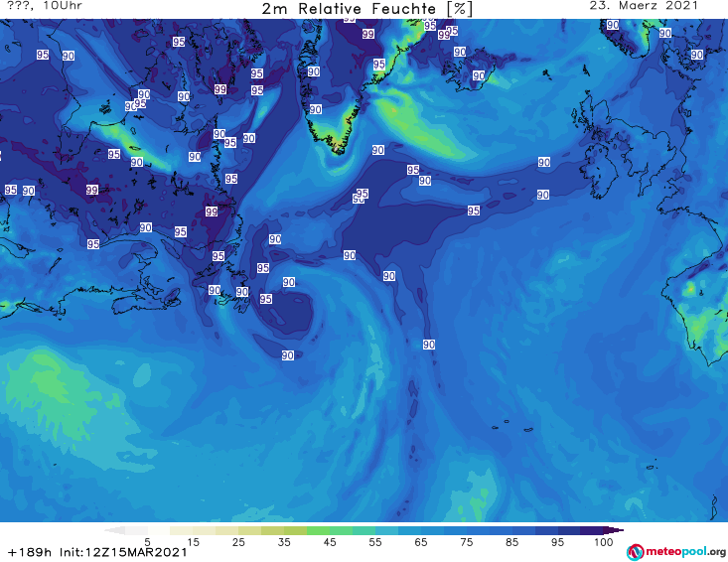Click the colorbar label '100'
Screen dimensions: 728x562
click(603, 542)
